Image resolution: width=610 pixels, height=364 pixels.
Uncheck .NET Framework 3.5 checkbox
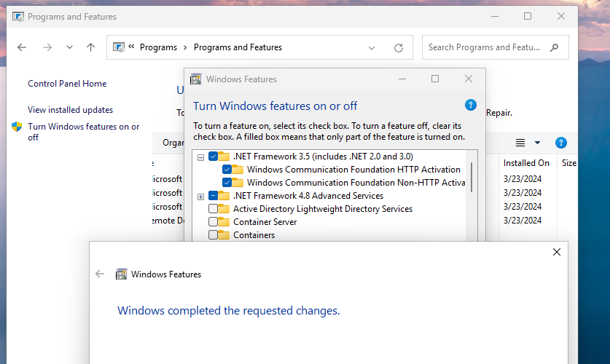214,157
